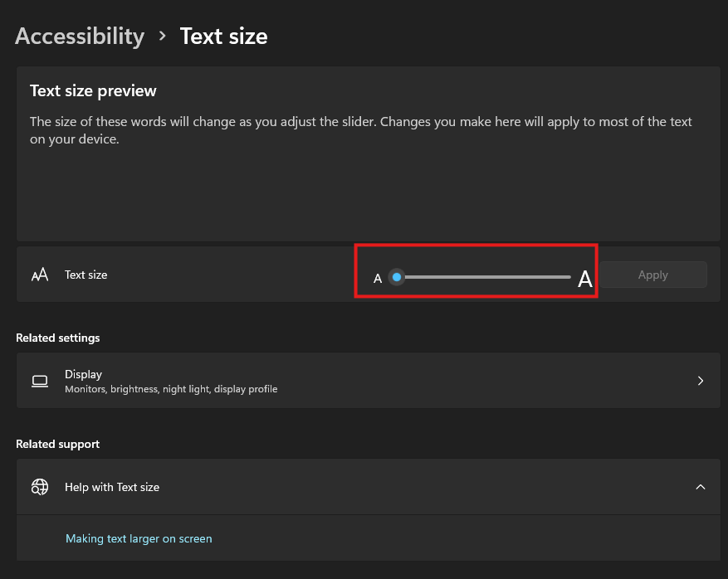Image resolution: width=728 pixels, height=579 pixels.
Task: Click the Help globe icon
Action: pyautogui.click(x=40, y=487)
